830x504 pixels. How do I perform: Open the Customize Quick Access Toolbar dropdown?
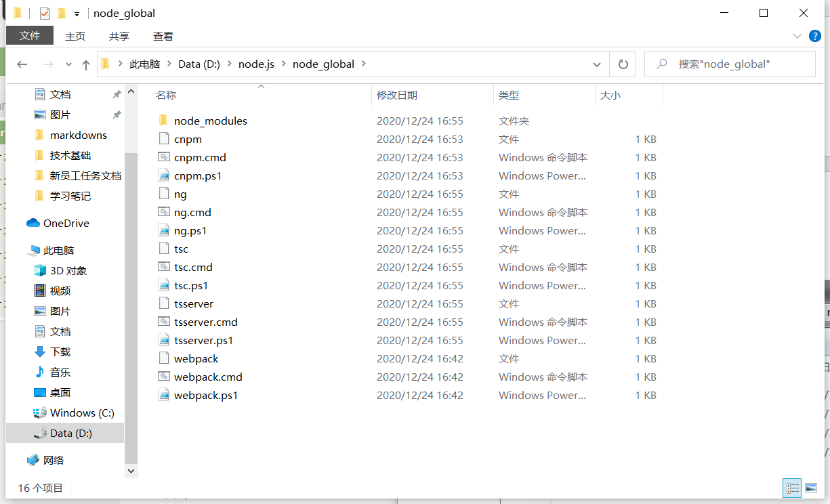(77, 14)
